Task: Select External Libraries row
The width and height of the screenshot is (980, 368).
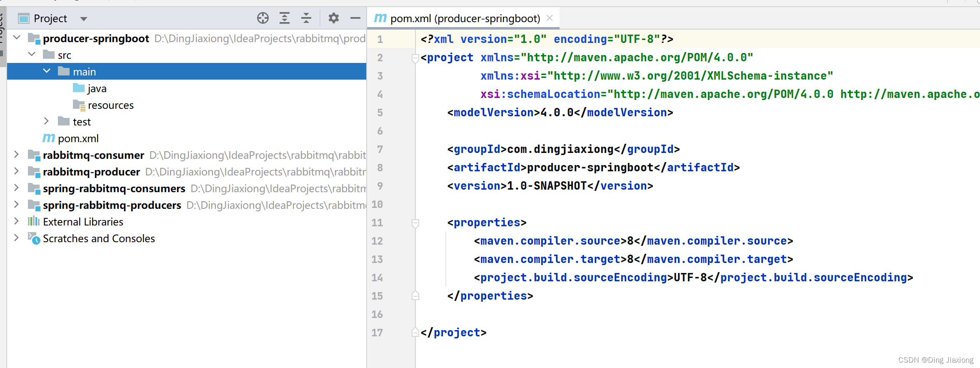Action: click(187, 221)
